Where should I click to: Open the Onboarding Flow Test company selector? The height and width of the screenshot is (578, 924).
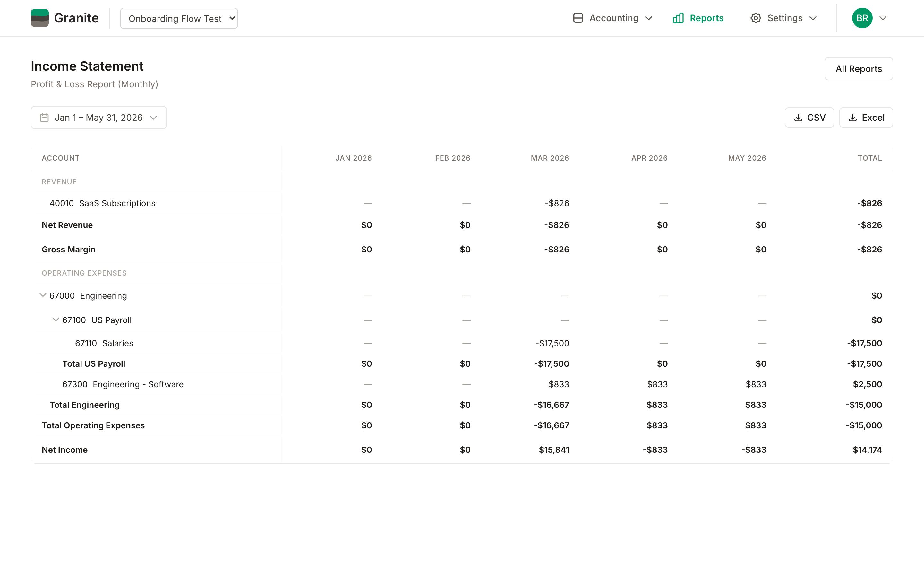tap(179, 18)
